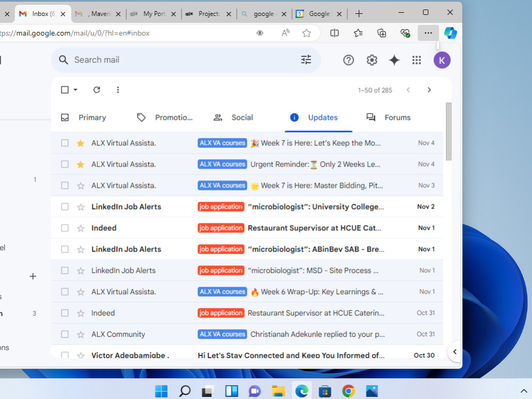Switch to Forums tab

point(388,118)
